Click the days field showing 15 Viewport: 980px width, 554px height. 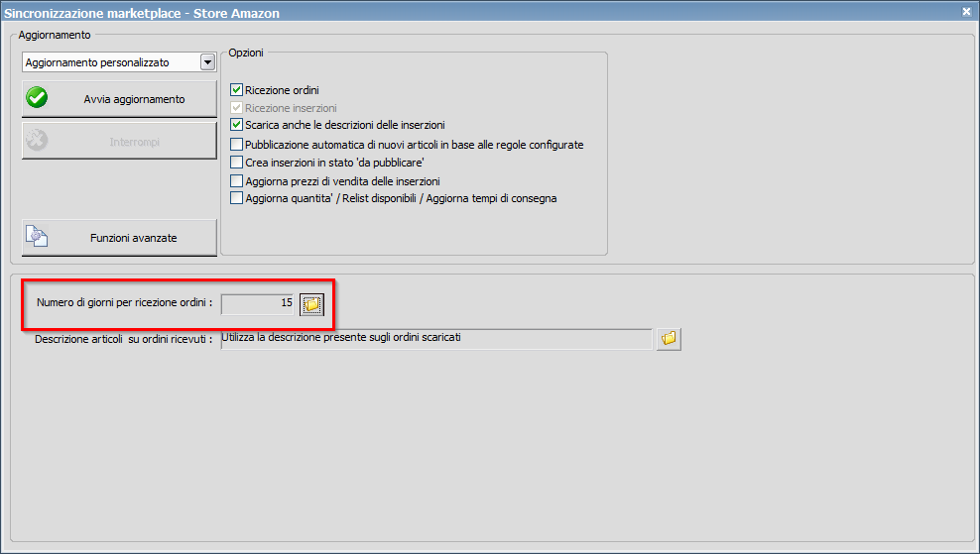258,303
